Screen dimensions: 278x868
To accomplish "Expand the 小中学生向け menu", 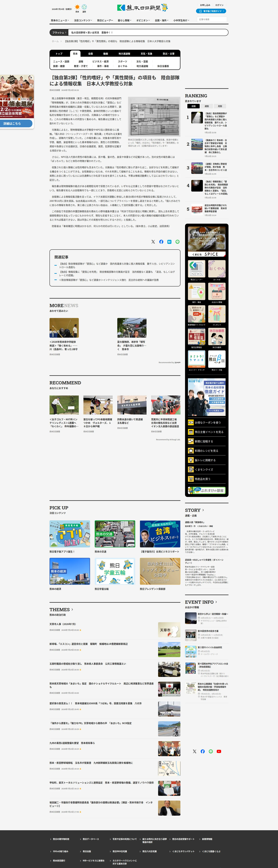I will pyautogui.click(x=182, y=21).
